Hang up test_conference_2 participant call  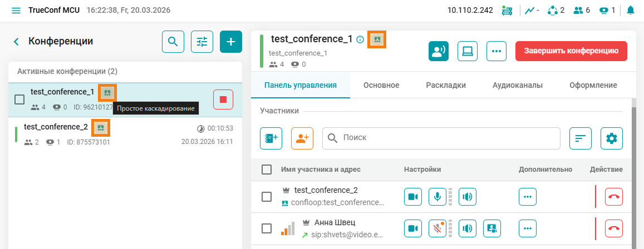click(x=614, y=196)
